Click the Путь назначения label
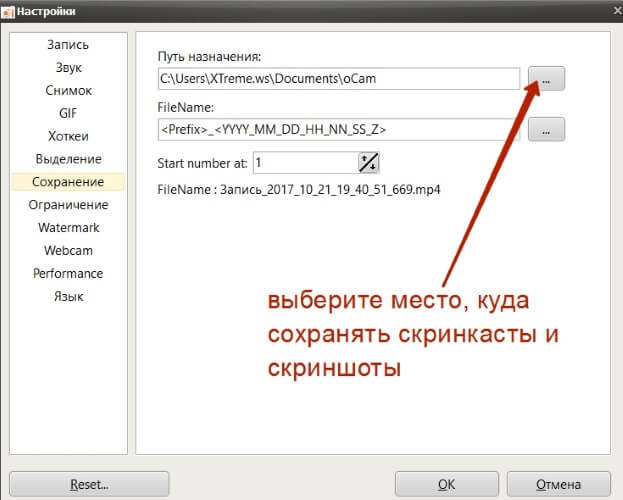This screenshot has width=623, height=500. (x=209, y=57)
